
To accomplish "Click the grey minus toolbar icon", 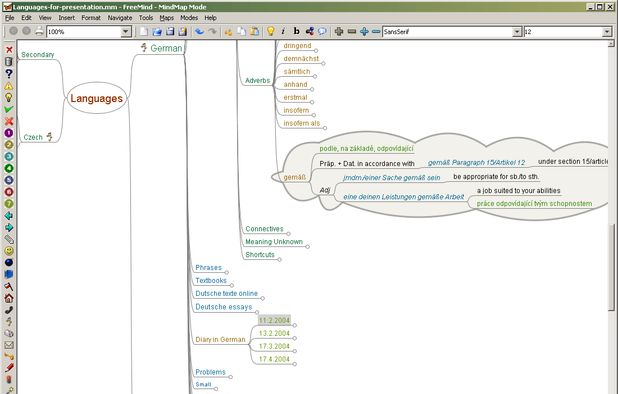I will (352, 31).
